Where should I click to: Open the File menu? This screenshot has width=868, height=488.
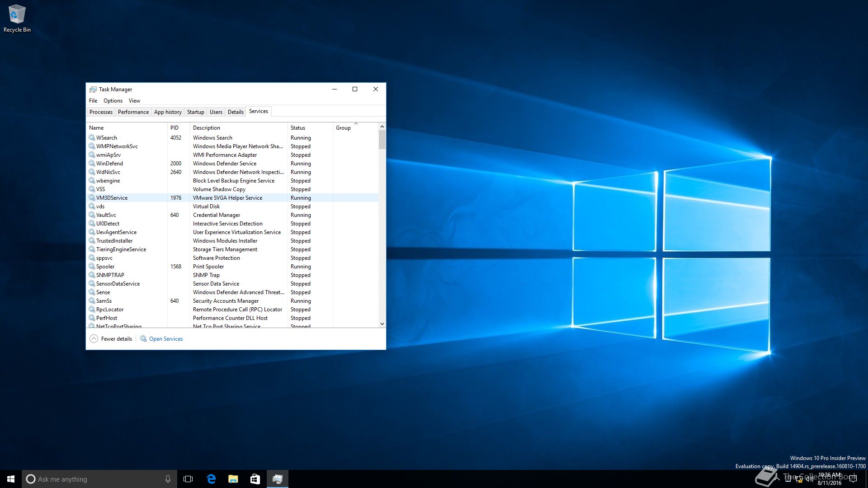[x=93, y=101]
